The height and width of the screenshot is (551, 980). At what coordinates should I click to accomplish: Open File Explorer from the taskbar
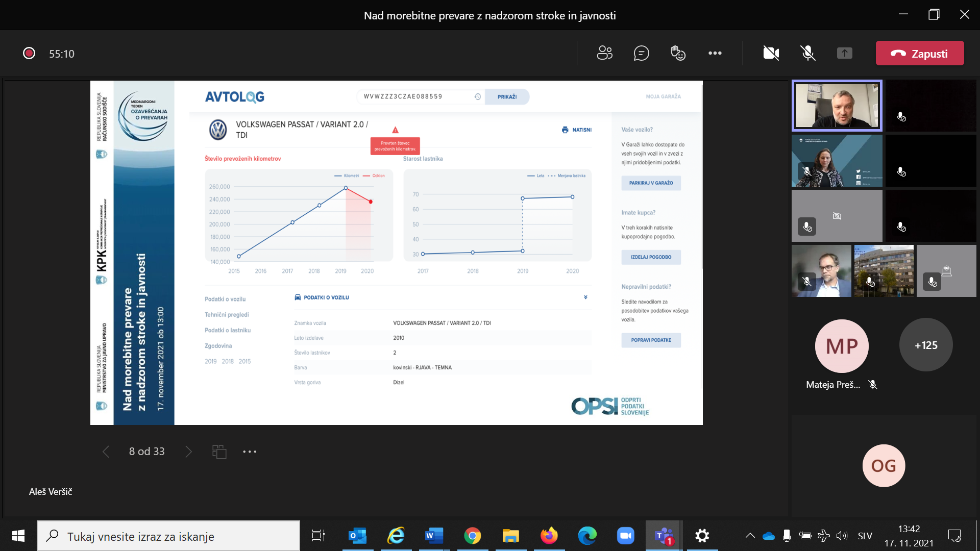click(x=510, y=536)
